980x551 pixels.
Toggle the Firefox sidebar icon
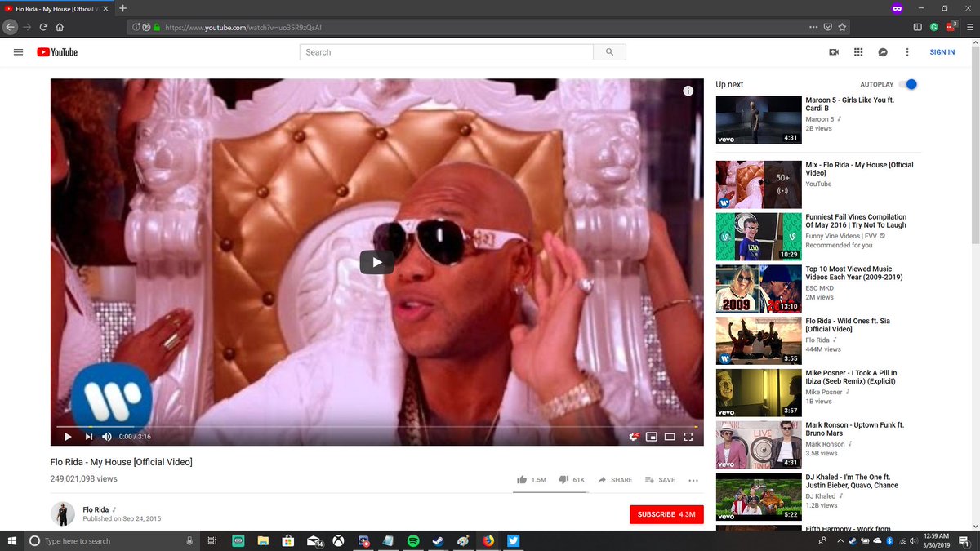[918, 27]
